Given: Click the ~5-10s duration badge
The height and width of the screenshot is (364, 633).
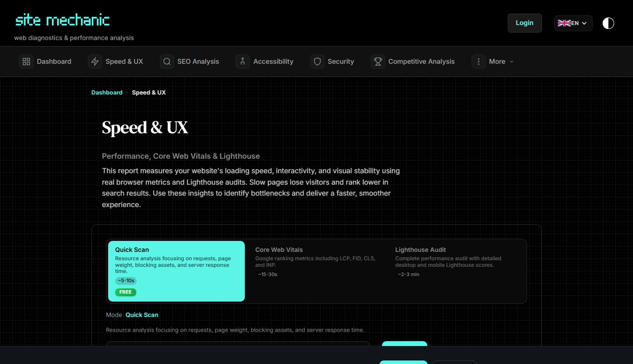Looking at the screenshot, I should (126, 280).
